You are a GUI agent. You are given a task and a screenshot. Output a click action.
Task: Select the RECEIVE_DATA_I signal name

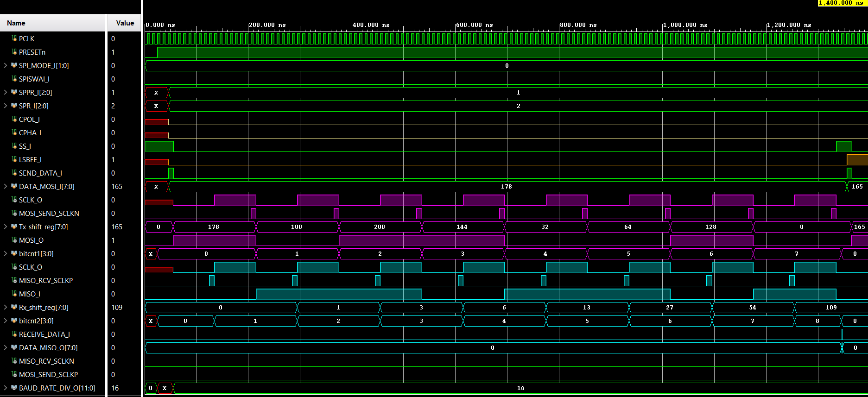coord(44,334)
